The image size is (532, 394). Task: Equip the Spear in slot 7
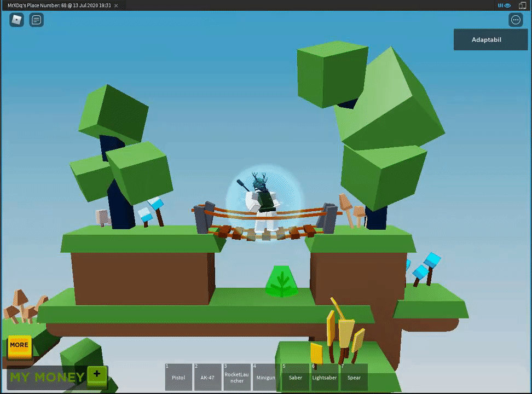[x=354, y=377]
